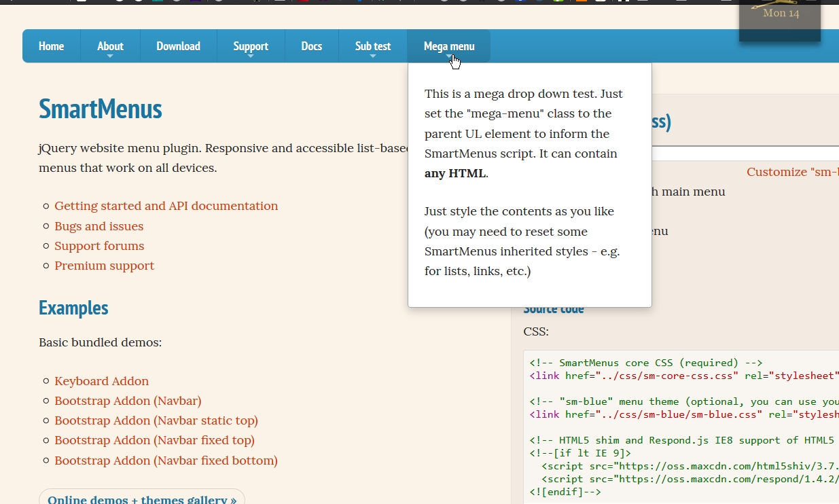The height and width of the screenshot is (504, 839).
Task: Open the Docs navigation item
Action: click(311, 46)
